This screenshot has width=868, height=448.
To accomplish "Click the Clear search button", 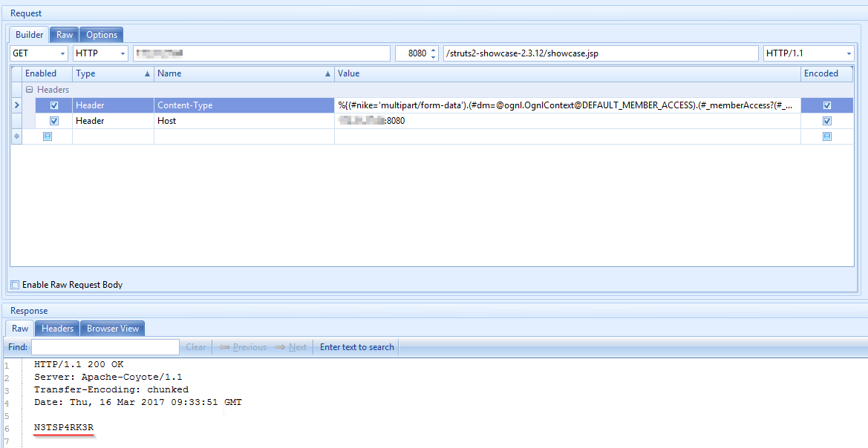I will point(195,346).
